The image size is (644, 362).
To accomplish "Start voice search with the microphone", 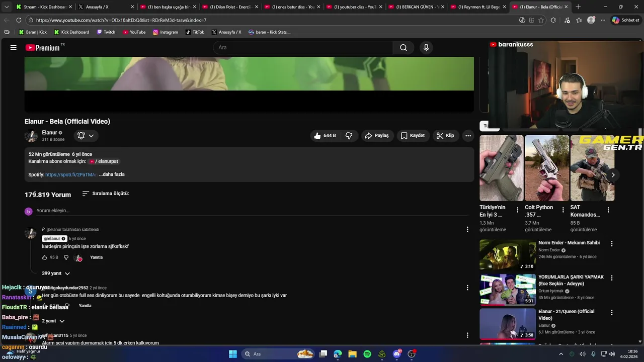I will 426,48.
